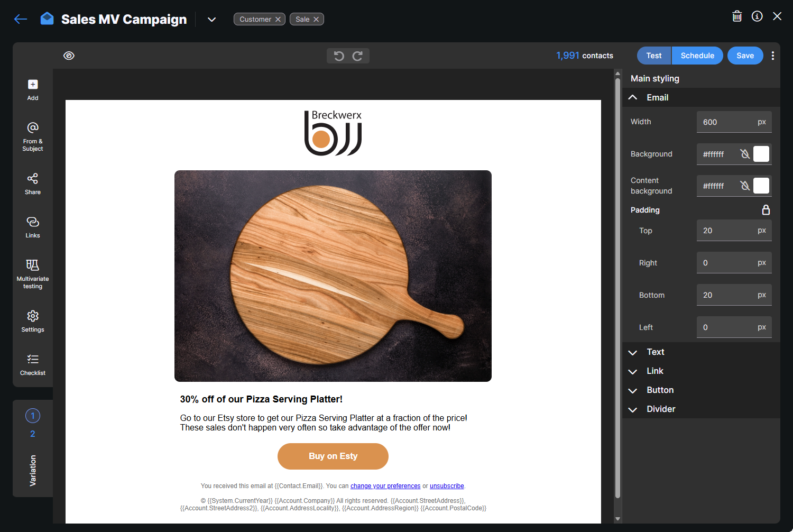
Task: Toggle the preview eye icon
Action: [x=69, y=56]
